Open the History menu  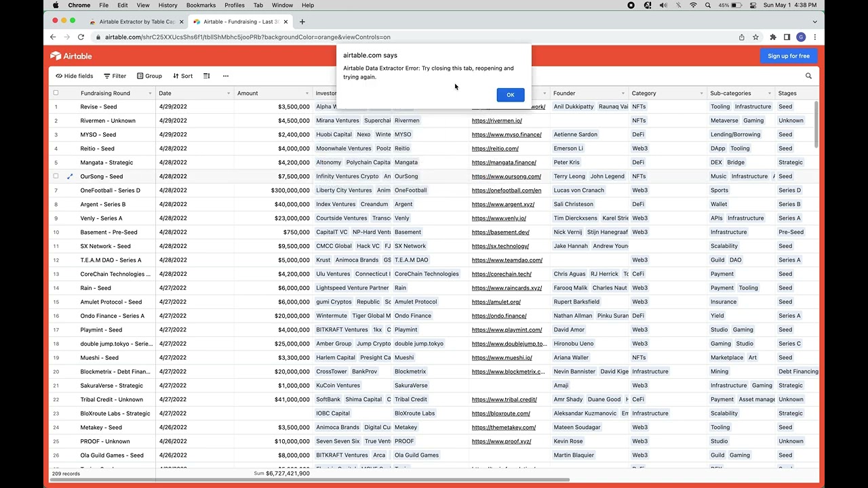[x=167, y=5]
